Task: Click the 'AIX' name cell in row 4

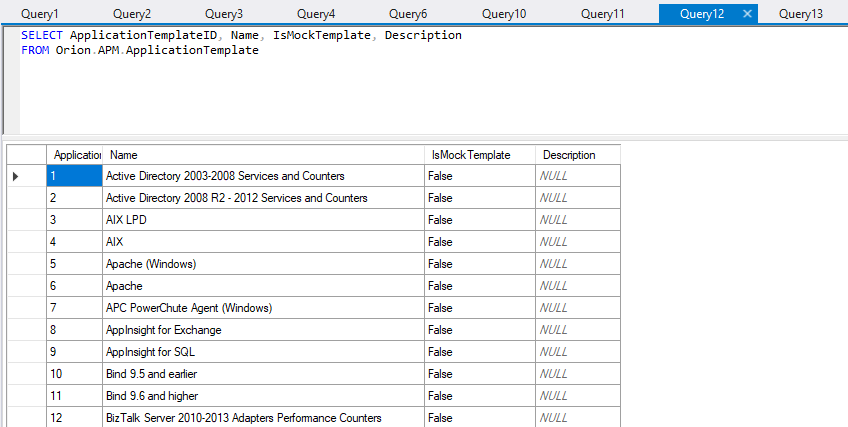Action: coord(263,242)
